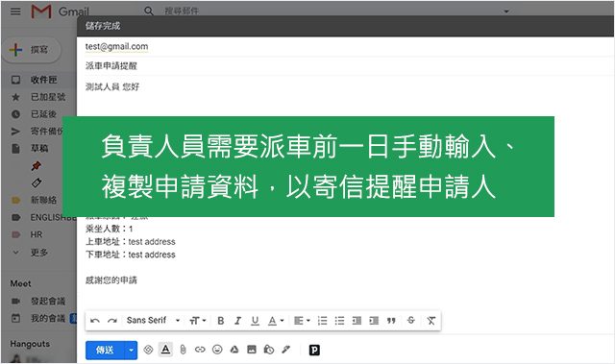Image resolution: width=615 pixels, height=364 pixels.
Task: Open the text alignment dropdown
Action: [302, 321]
